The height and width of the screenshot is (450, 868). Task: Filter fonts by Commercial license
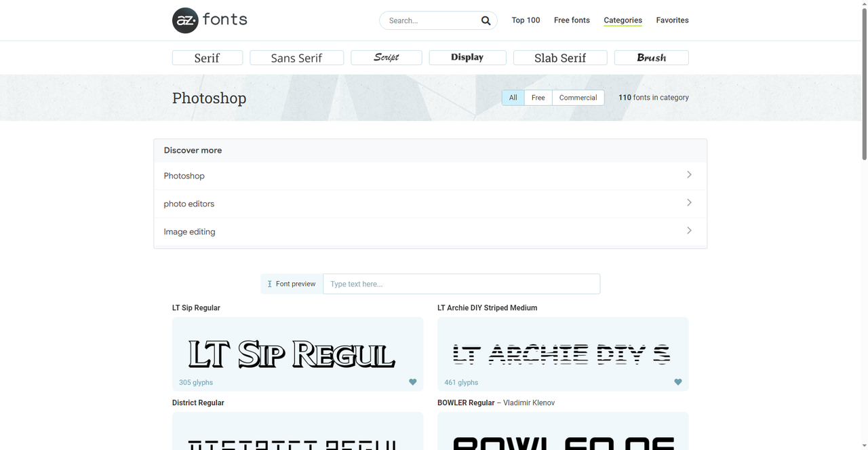tap(578, 98)
